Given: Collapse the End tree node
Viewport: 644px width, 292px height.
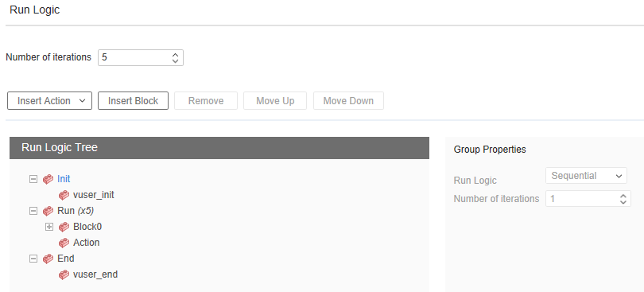Looking at the screenshot, I should (x=33, y=259).
